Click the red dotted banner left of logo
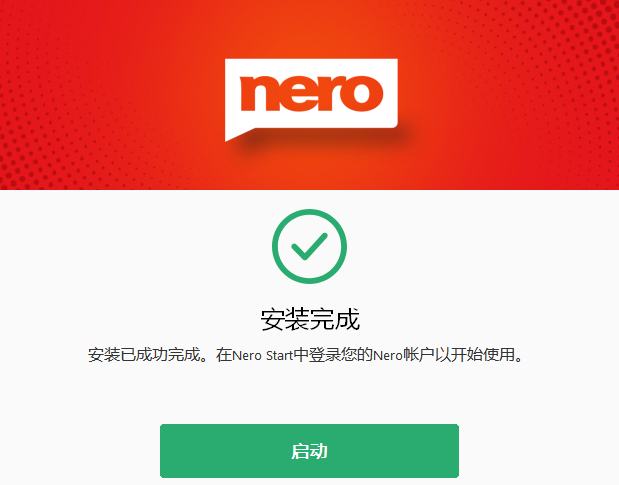The width and height of the screenshot is (619, 485). pyautogui.click(x=111, y=95)
